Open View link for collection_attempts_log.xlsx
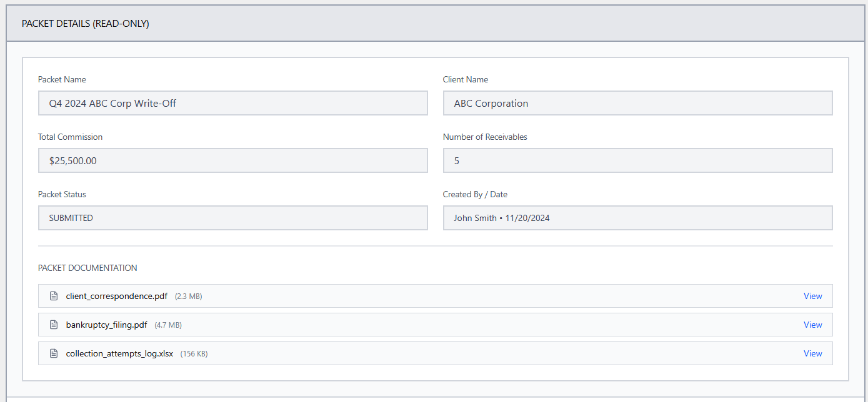This screenshot has height=402, width=868. (812, 353)
